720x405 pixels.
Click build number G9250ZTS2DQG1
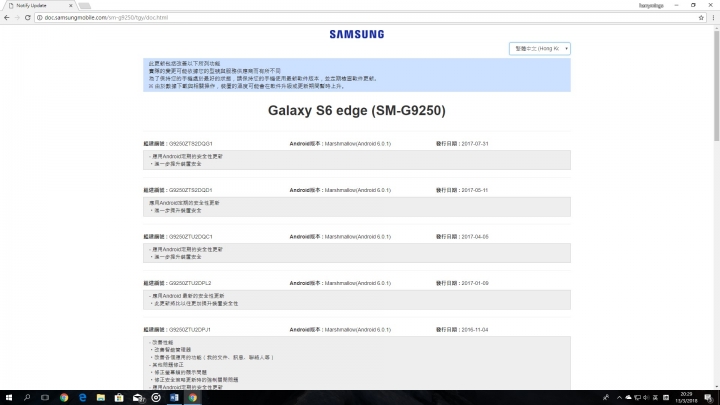[191, 144]
